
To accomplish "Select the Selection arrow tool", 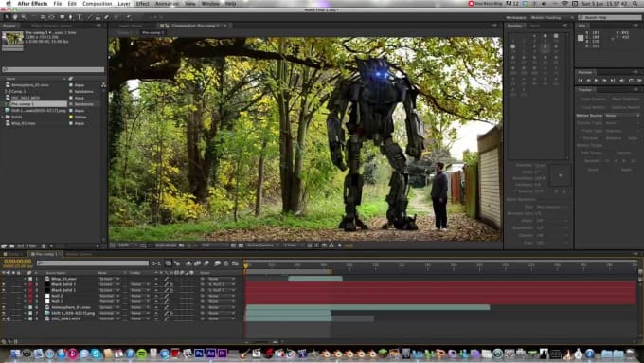I will point(7,17).
